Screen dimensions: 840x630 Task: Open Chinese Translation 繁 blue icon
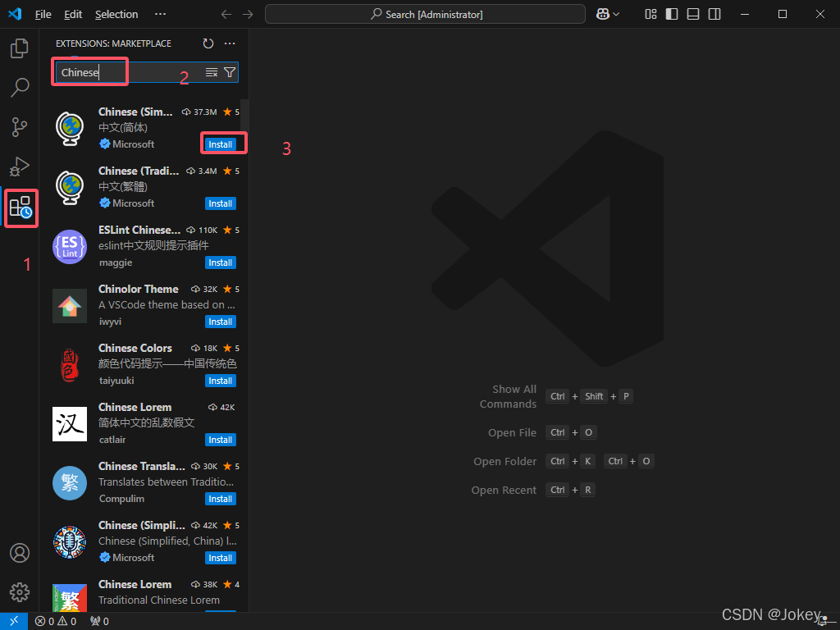70,483
